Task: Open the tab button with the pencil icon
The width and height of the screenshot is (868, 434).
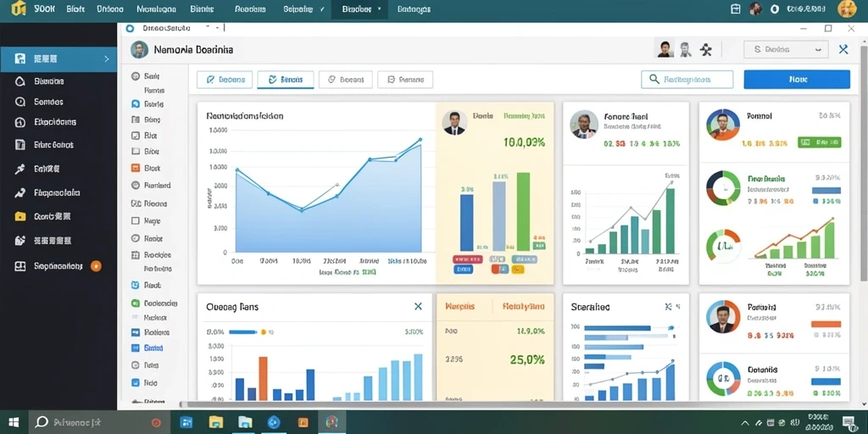Action: 225,80
